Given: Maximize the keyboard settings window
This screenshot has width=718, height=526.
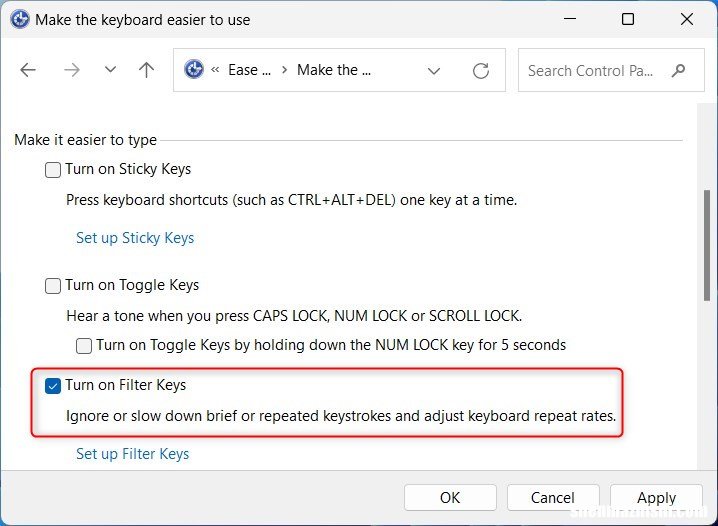Looking at the screenshot, I should pos(628,19).
